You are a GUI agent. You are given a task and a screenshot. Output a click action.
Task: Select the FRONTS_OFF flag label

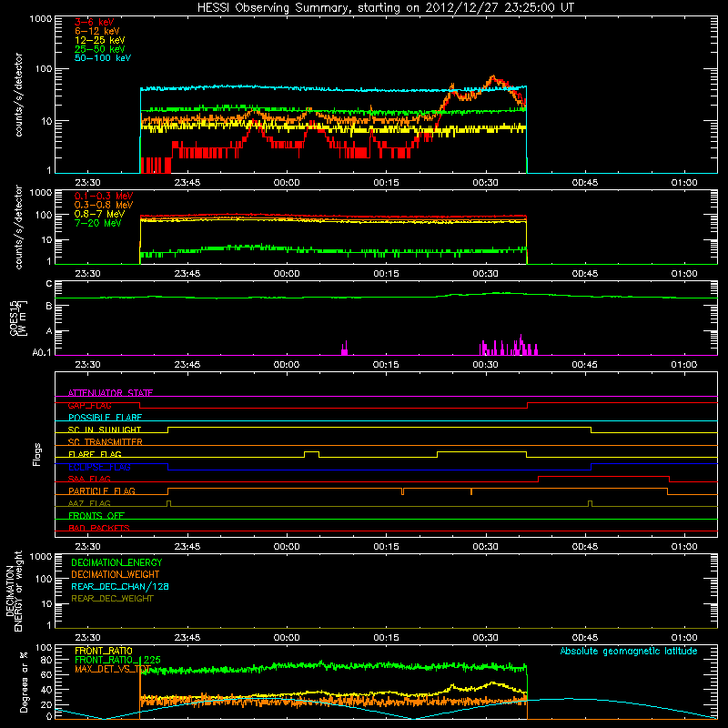click(x=96, y=515)
